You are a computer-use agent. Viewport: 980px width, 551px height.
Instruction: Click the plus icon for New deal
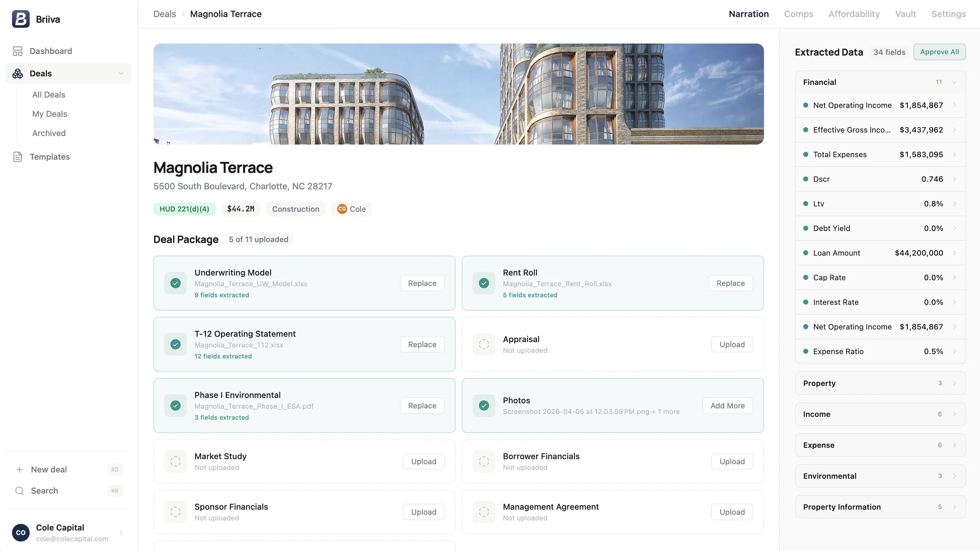[19, 470]
